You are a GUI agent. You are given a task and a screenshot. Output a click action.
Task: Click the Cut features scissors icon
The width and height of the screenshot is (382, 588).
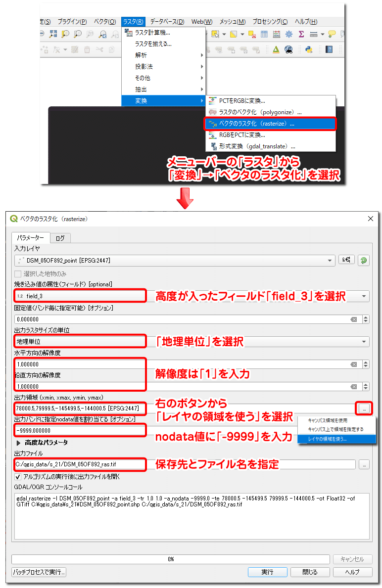point(99,49)
